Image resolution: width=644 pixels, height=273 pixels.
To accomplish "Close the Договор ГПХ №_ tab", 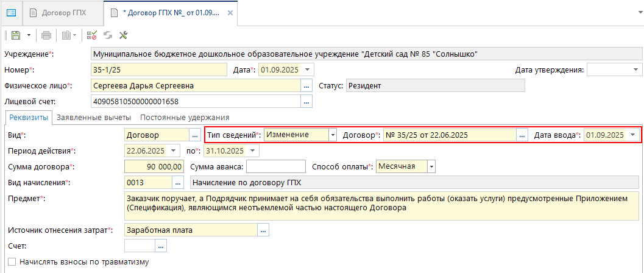I will (x=230, y=13).
